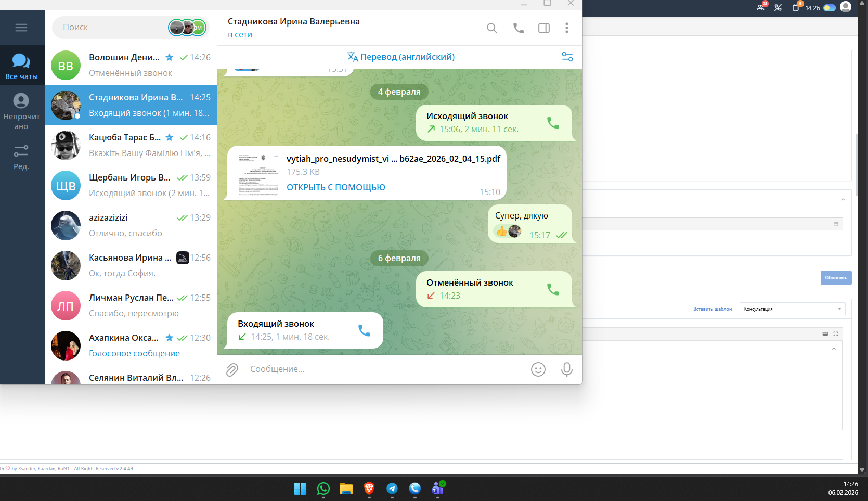Click 'ОТКРЫТЬ С ПОМОЩЬЮ' on the PDF
Screen dimensions: 868x501
click(x=336, y=187)
